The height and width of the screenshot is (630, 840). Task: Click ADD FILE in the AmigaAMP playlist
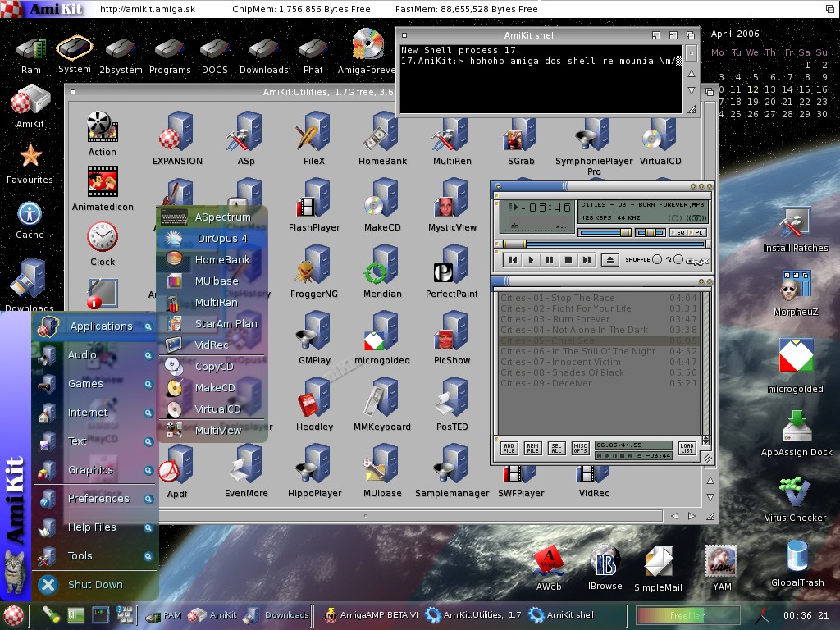click(509, 448)
